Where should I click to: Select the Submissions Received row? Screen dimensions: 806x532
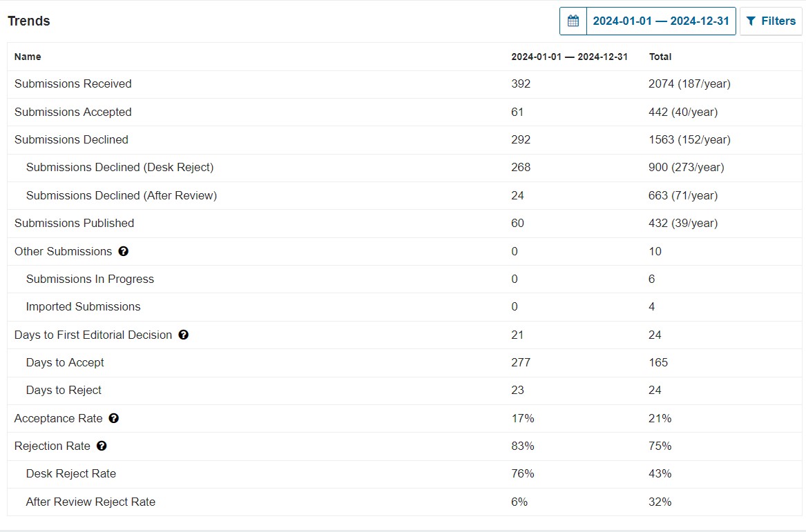405,84
